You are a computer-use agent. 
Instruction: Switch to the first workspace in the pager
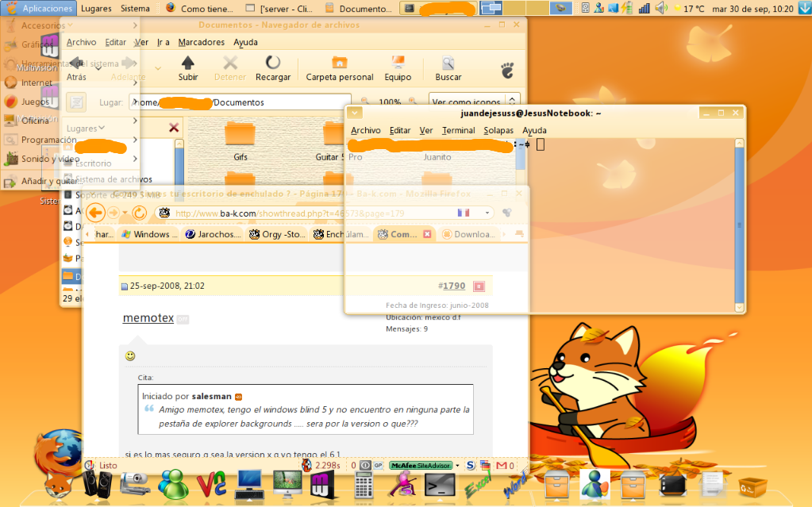[491, 8]
